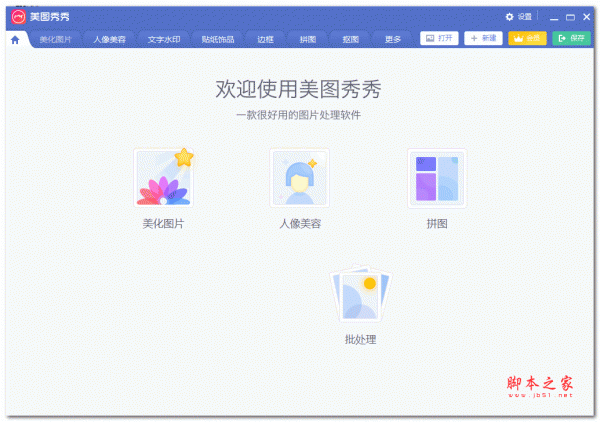
Task: Switch to the 美化图片 tab
Action: [x=56, y=39]
